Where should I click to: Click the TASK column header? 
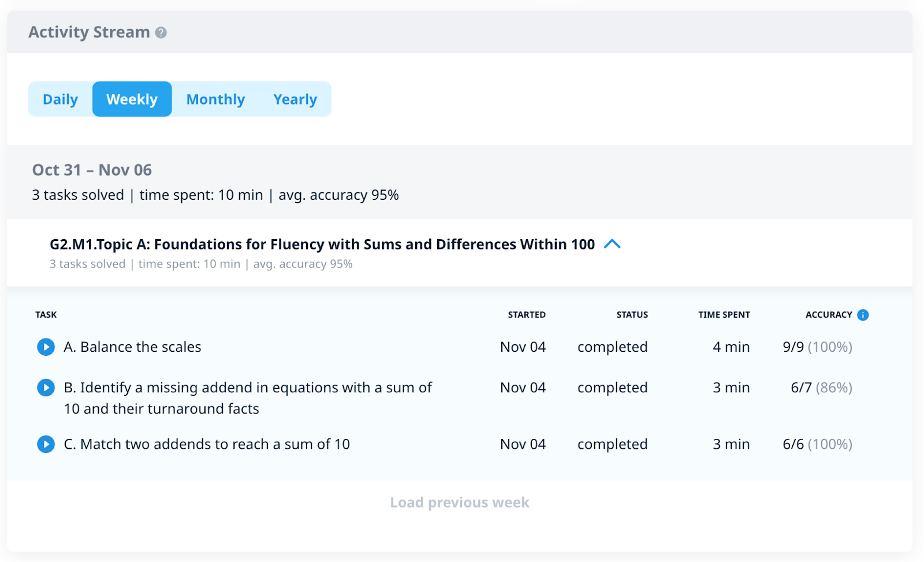tap(46, 315)
